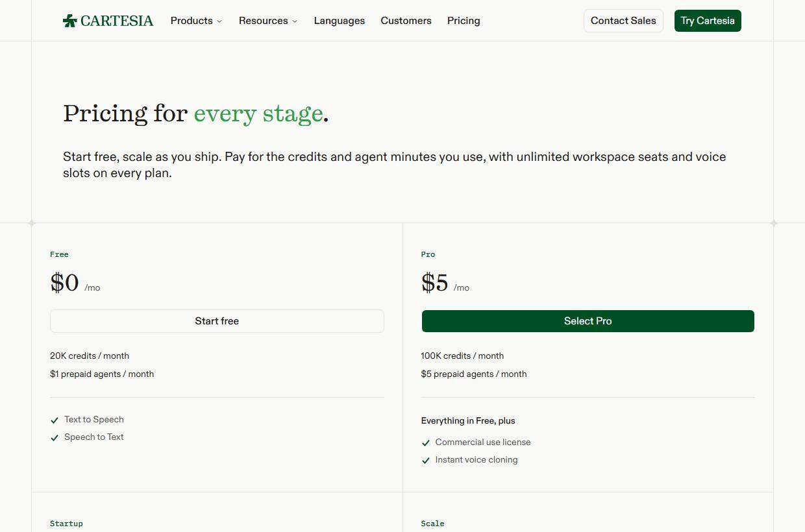
Task: Click the 'Pricing for every stage.' heading
Action: coord(196,114)
